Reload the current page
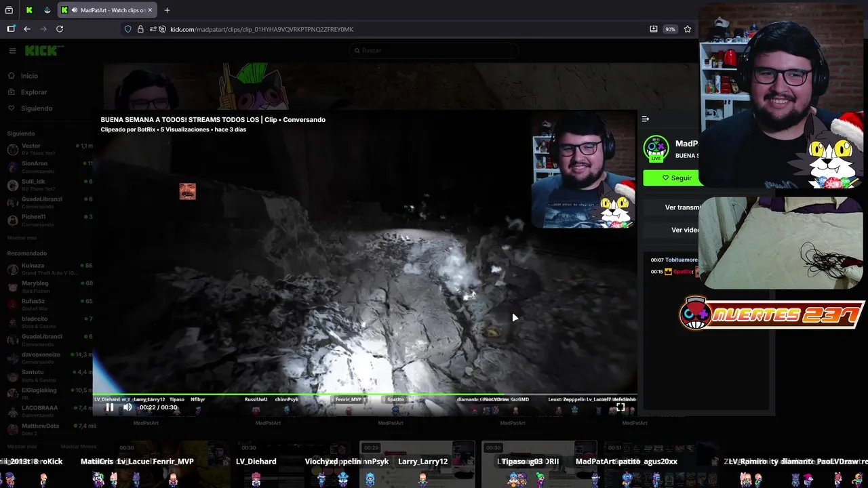The image size is (868, 488). [x=60, y=29]
